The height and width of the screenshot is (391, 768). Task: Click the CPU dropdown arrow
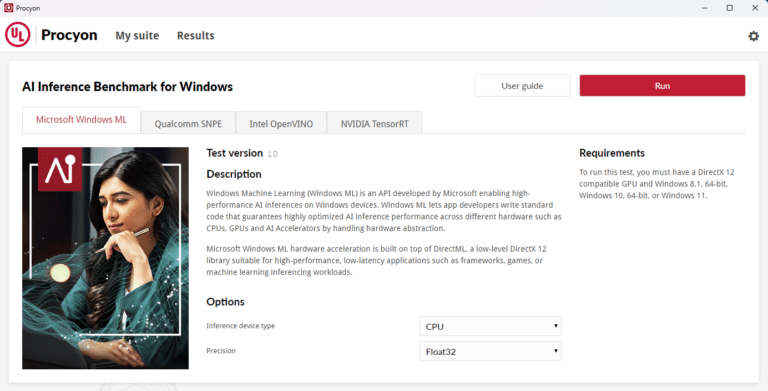click(x=555, y=326)
